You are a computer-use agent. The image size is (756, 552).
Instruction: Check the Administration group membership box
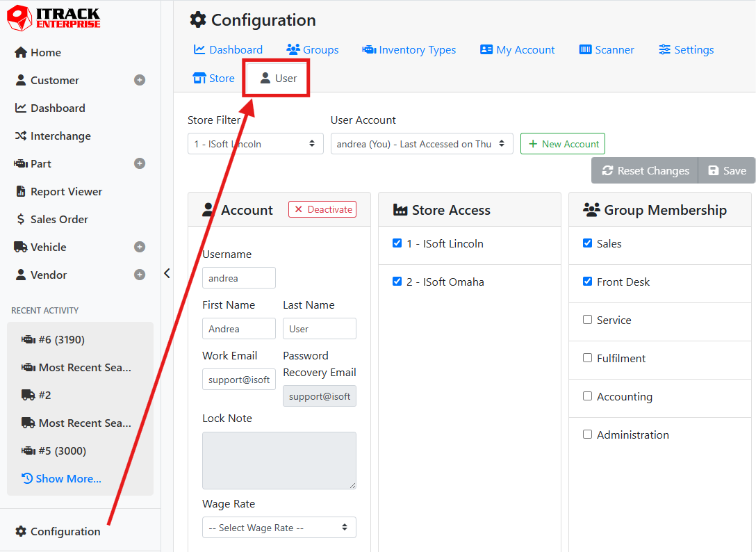(588, 435)
